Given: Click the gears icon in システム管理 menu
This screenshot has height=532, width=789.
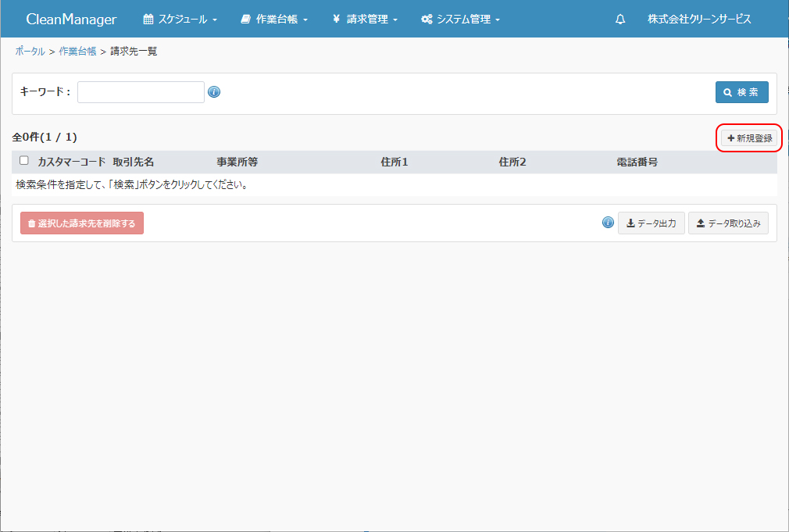Looking at the screenshot, I should [x=427, y=20].
